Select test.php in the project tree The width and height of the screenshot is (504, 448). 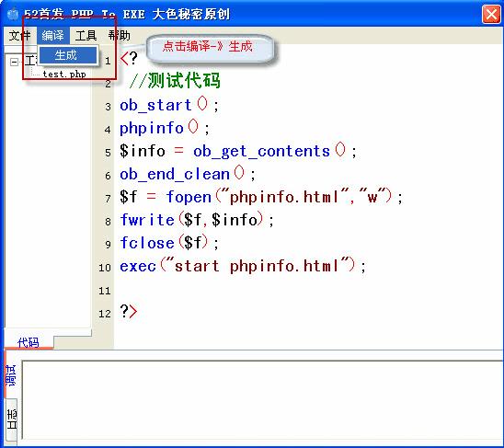[64, 75]
